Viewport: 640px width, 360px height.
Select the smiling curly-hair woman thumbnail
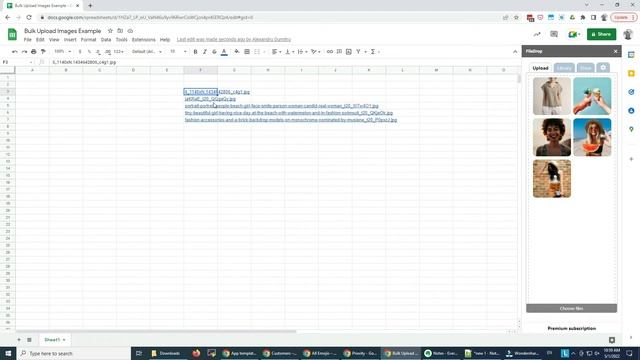coord(552,138)
